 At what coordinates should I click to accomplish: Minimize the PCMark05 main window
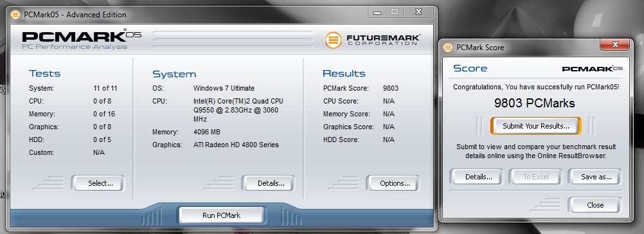pyautogui.click(x=377, y=12)
